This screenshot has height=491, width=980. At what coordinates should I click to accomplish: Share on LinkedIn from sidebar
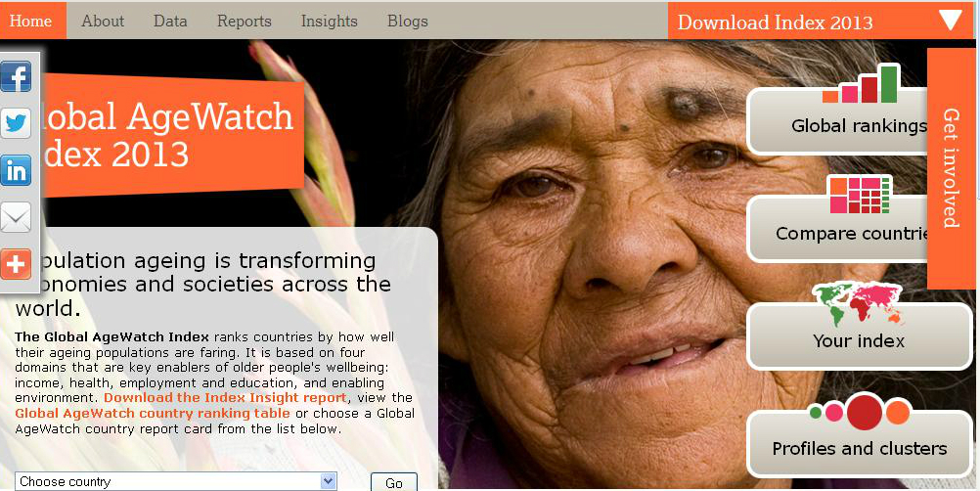click(16, 170)
